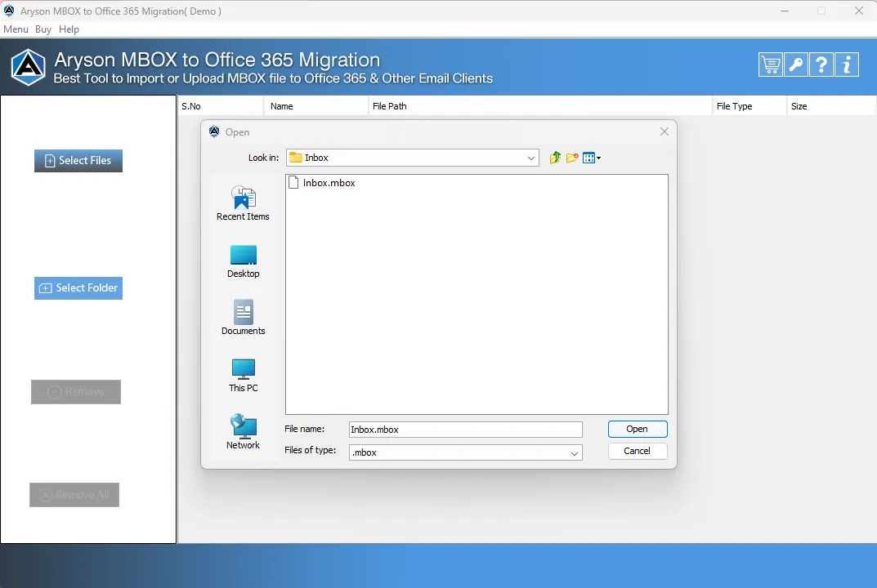The image size is (877, 588).
Task: Open the key activation icon
Action: point(796,65)
